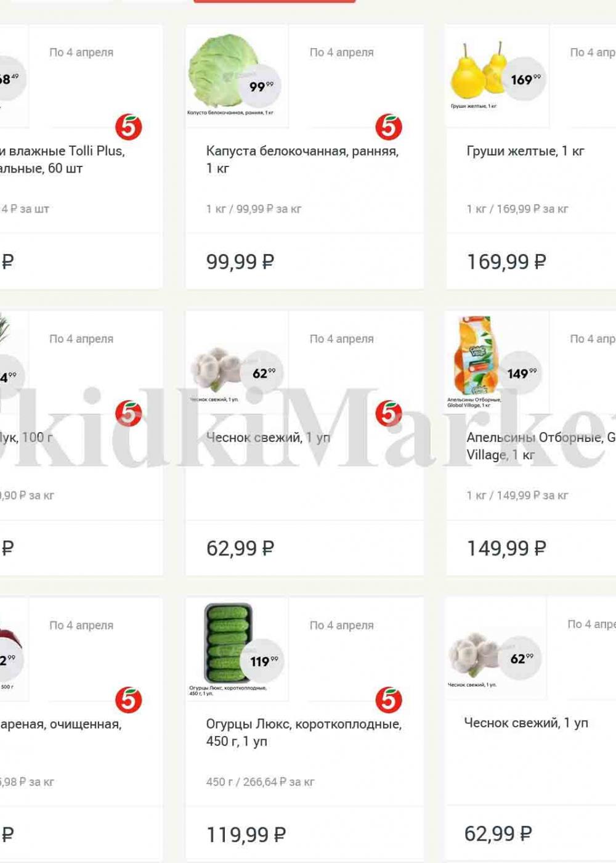The width and height of the screenshot is (616, 863).
Task: Open Апельсины Отборные Global Village link
Action: [x=541, y=446]
